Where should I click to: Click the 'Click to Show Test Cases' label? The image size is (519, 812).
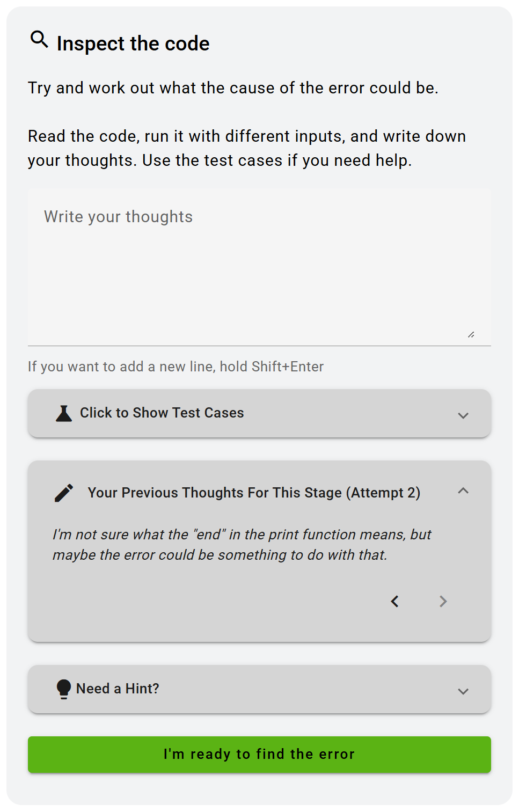tap(162, 413)
